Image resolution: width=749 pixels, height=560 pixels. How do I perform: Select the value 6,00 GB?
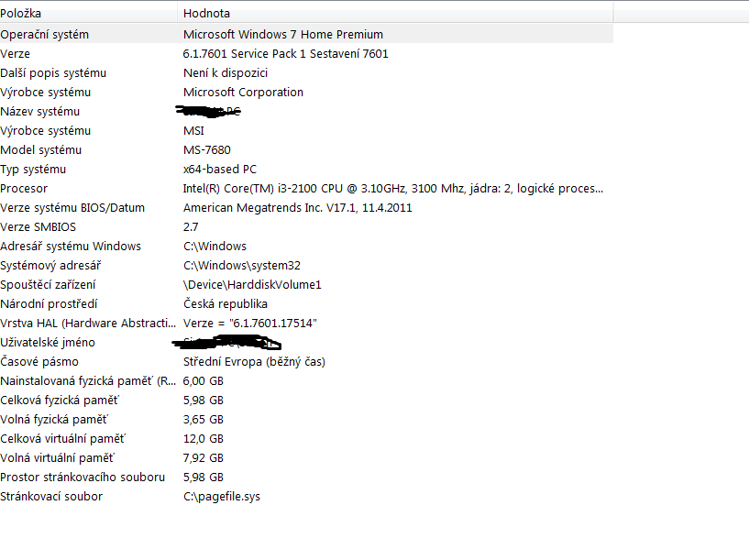coord(203,381)
